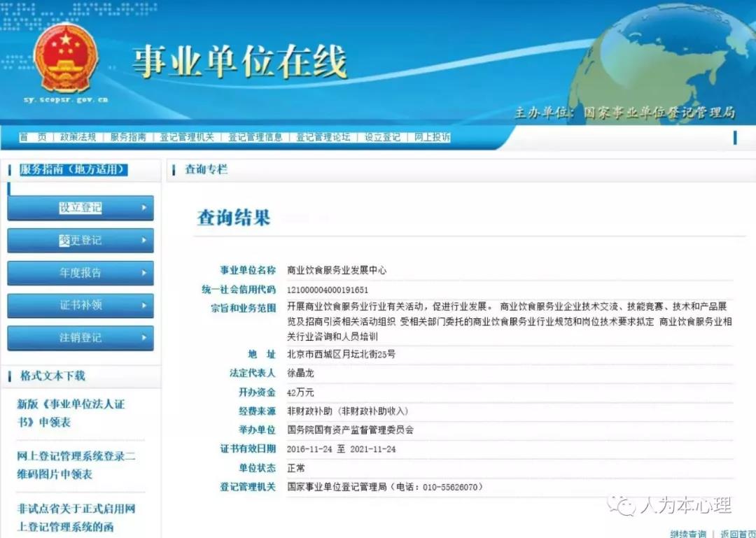This screenshot has width=756, height=538.
Task: Click the 年度报告 sidebar button
Action: pos(80,273)
